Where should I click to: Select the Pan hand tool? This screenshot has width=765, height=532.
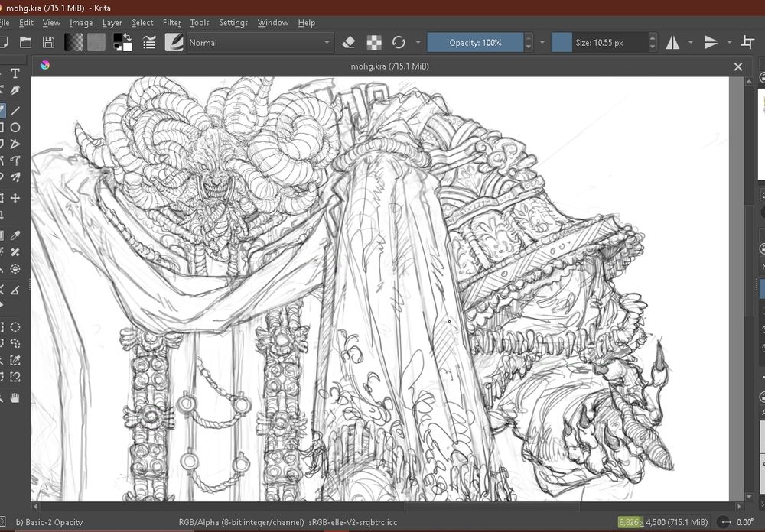tap(15, 398)
